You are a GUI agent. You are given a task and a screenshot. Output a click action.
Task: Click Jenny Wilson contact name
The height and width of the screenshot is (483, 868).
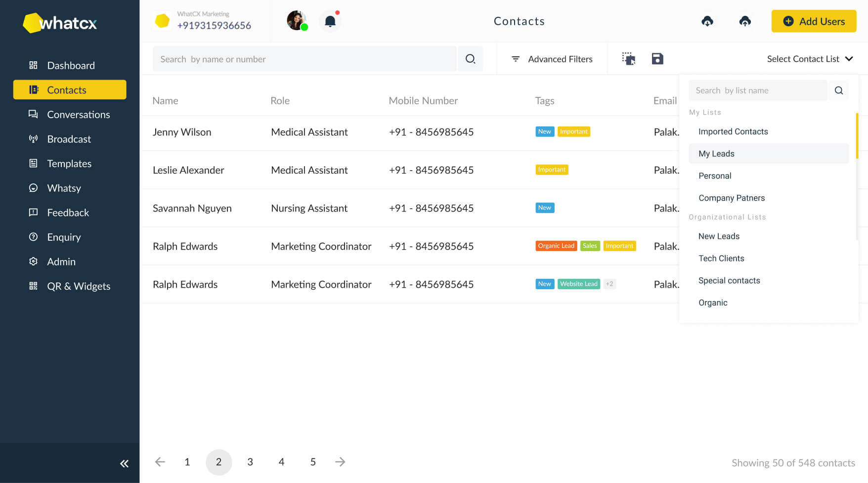[182, 132]
